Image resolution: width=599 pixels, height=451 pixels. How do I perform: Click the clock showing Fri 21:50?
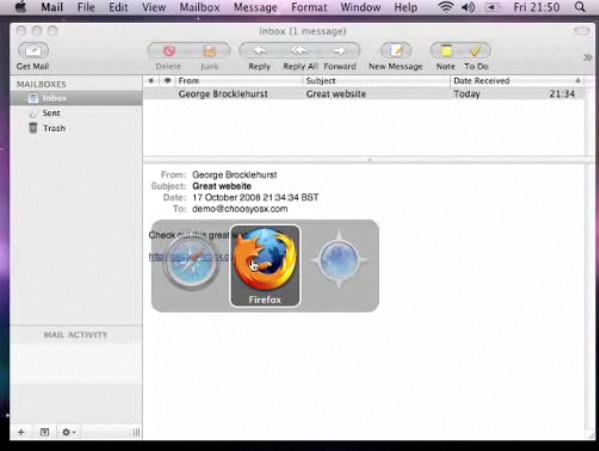tap(536, 7)
